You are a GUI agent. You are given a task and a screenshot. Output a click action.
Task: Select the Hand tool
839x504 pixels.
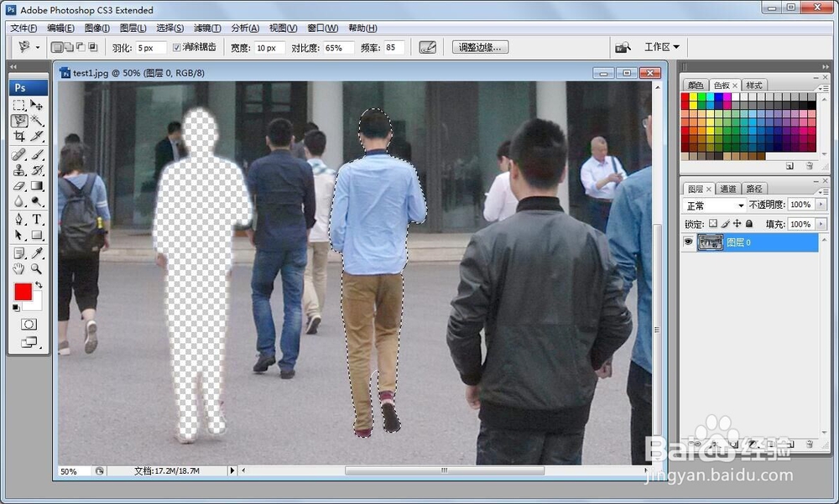(x=18, y=268)
